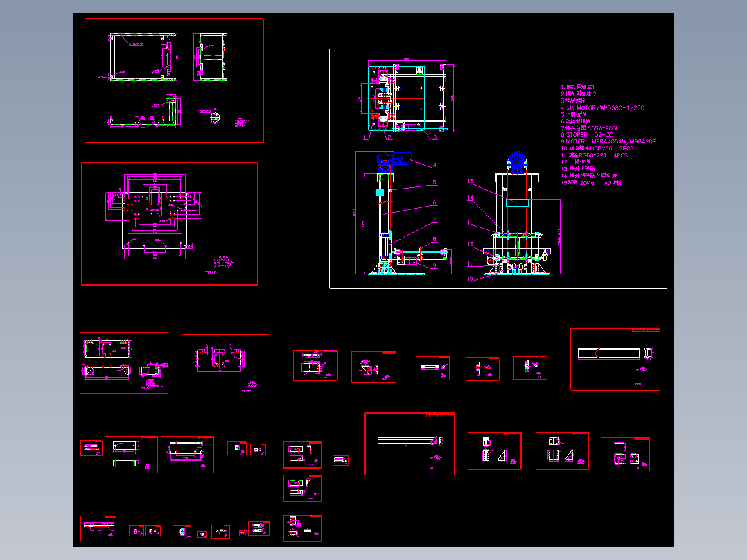Image resolution: width=747 pixels, height=560 pixels.
Task: Select the small circle detail in top-left sheet
Action: (216, 117)
